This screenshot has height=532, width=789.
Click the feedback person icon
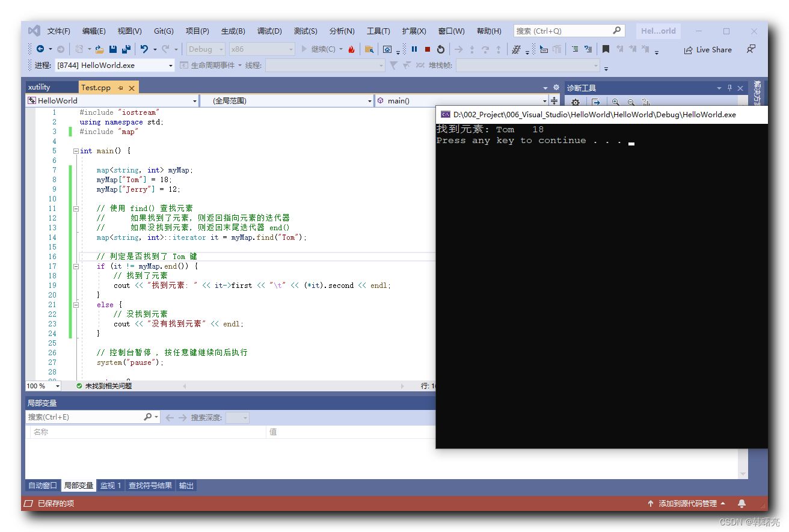(751, 49)
